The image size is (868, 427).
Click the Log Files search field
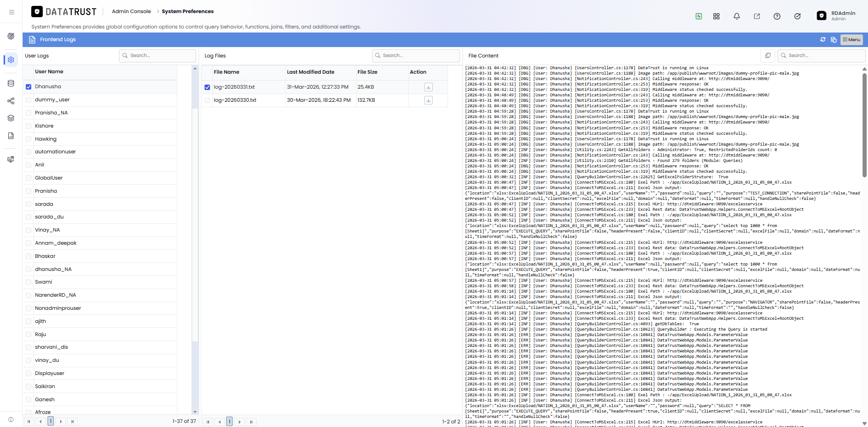[416, 56]
